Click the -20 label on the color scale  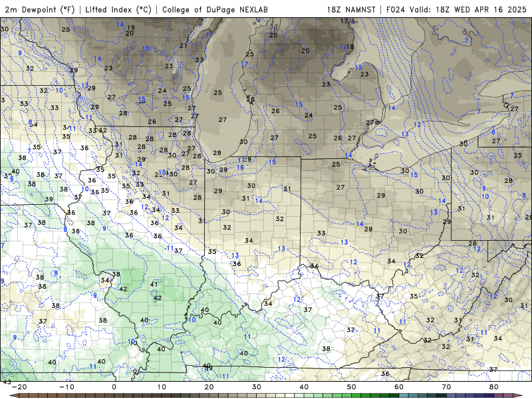pos(19,387)
